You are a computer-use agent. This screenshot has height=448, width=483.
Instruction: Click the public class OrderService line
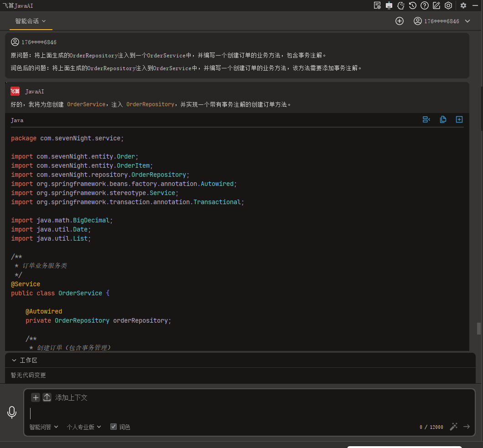point(60,293)
